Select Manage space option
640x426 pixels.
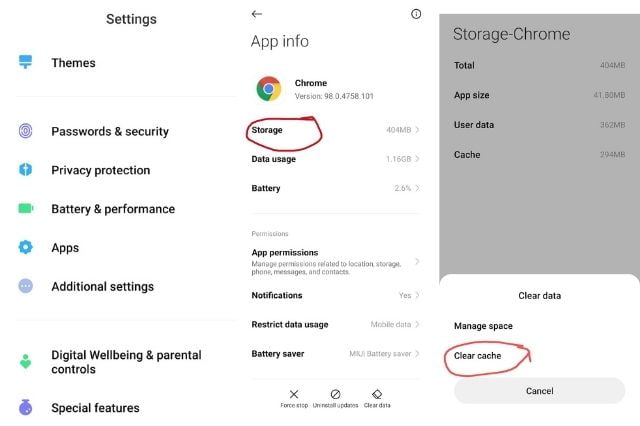483,326
